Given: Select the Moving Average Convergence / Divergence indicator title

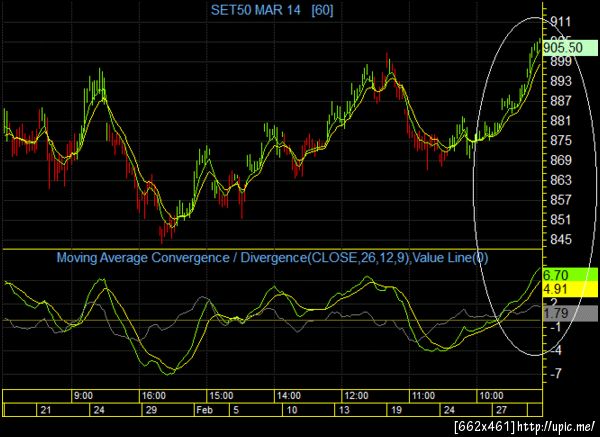Looking at the screenshot, I should click(x=272, y=258).
